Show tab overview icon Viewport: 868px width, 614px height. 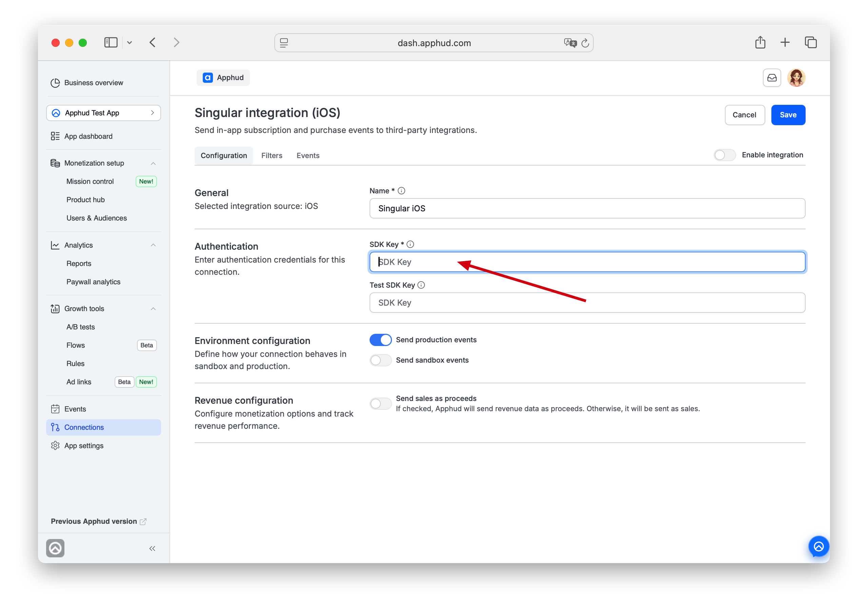811,42
